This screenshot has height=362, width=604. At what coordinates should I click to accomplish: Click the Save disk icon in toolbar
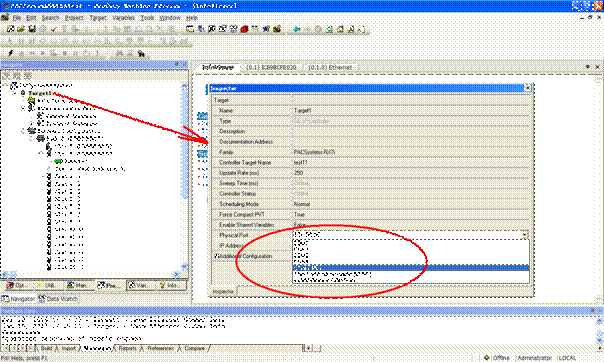32,29
